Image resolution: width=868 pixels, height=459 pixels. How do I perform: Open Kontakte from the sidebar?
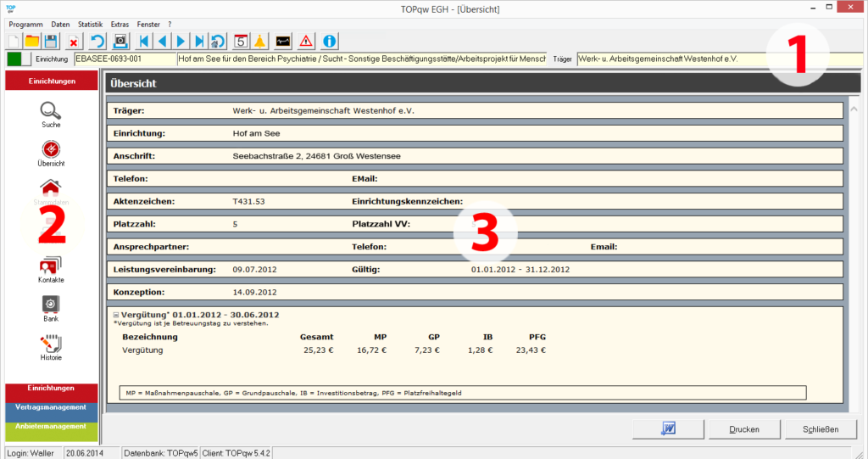51,266
